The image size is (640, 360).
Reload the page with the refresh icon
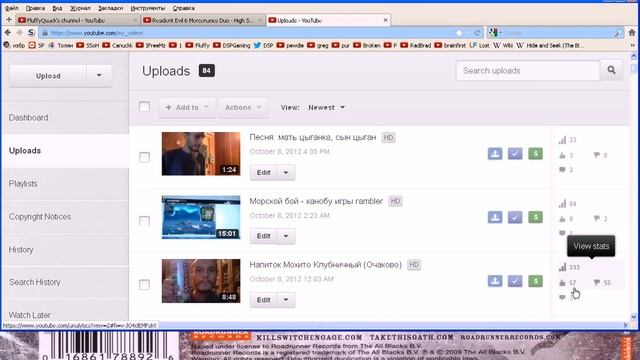[477, 33]
